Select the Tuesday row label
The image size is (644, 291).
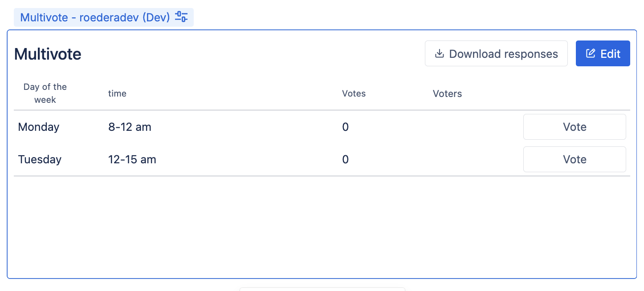pyautogui.click(x=40, y=159)
